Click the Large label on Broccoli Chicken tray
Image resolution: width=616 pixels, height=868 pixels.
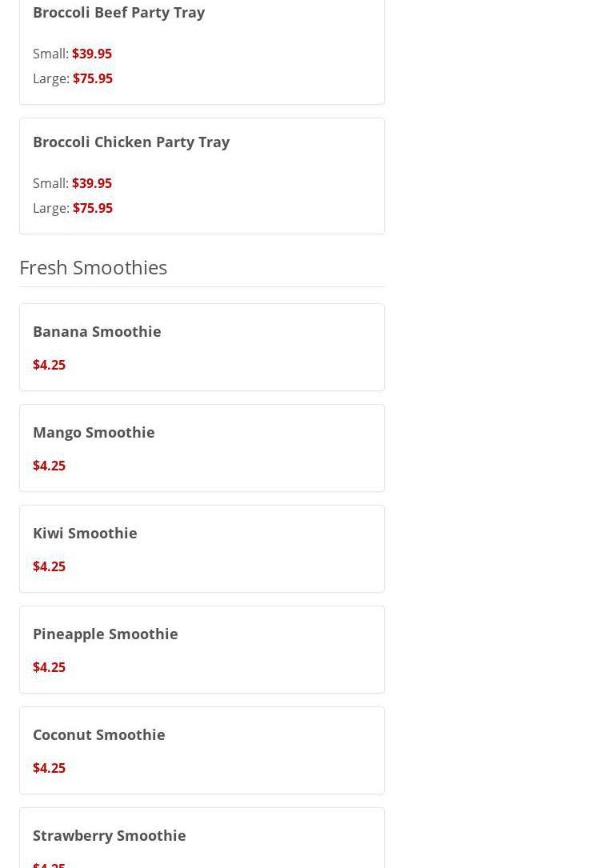pos(50,208)
